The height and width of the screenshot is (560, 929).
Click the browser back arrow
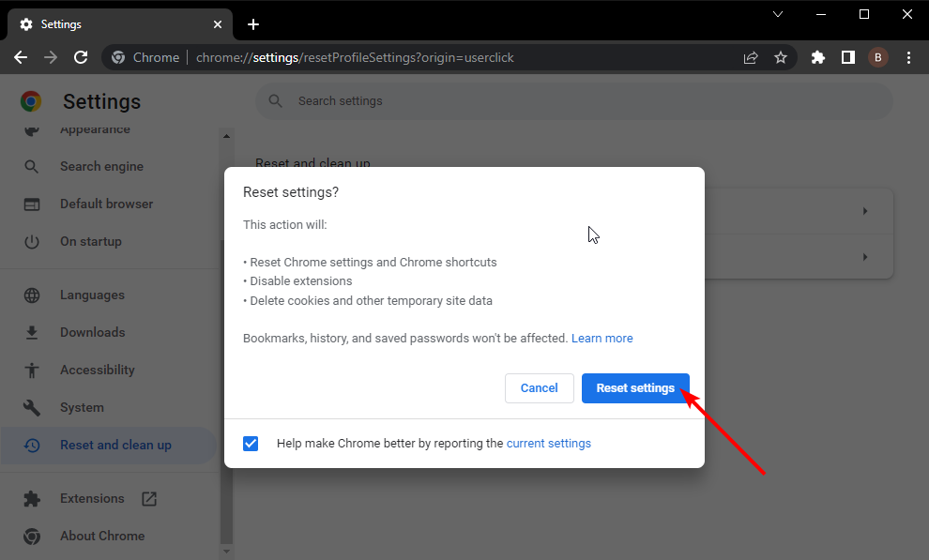(x=21, y=57)
